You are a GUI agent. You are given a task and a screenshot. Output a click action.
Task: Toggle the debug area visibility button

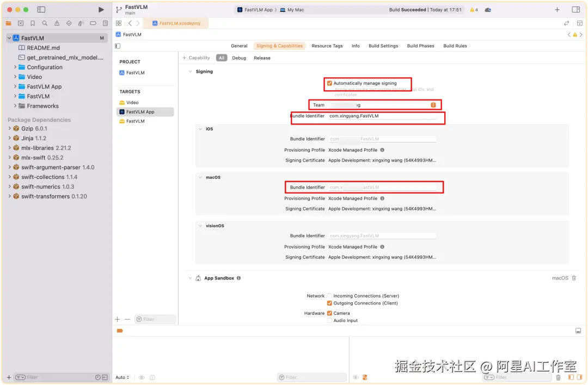578,331
